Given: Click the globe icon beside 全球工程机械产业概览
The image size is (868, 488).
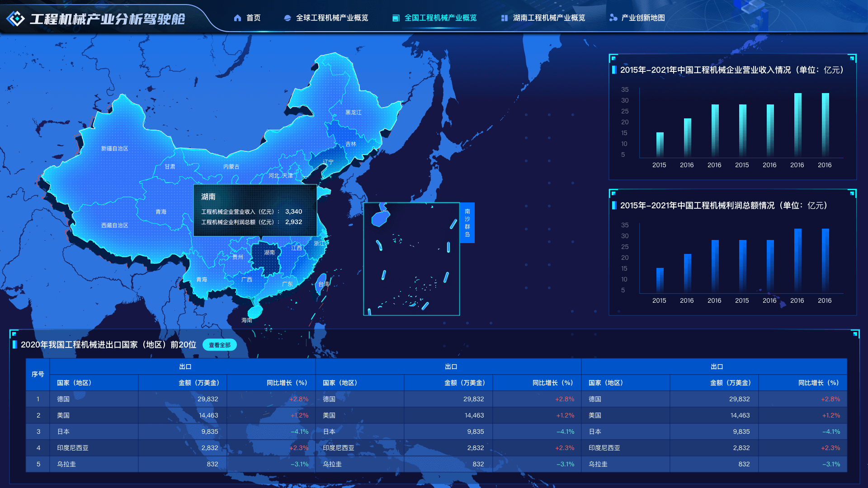Looking at the screenshot, I should pyautogui.click(x=287, y=18).
